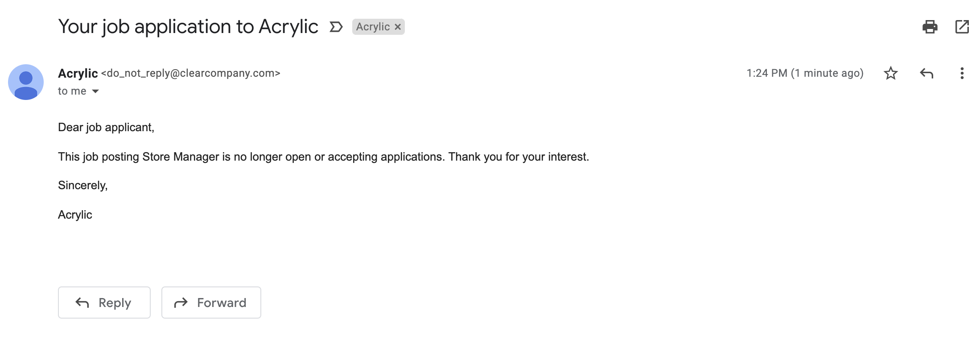Click the forward arrow icon inside Forward button
The width and height of the screenshot is (980, 340).
[181, 303]
